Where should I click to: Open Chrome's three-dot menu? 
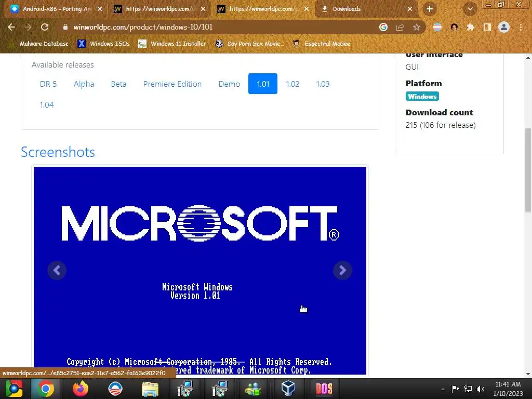[521, 27]
